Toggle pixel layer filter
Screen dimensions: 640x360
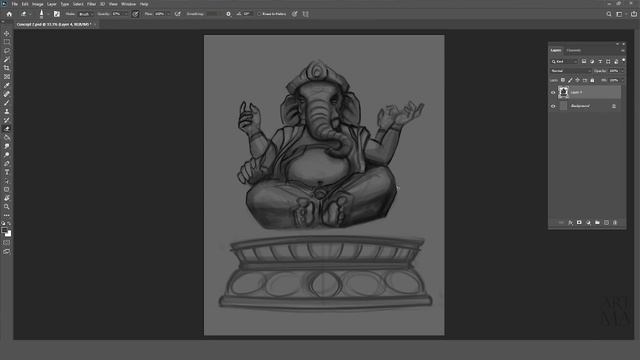point(584,62)
